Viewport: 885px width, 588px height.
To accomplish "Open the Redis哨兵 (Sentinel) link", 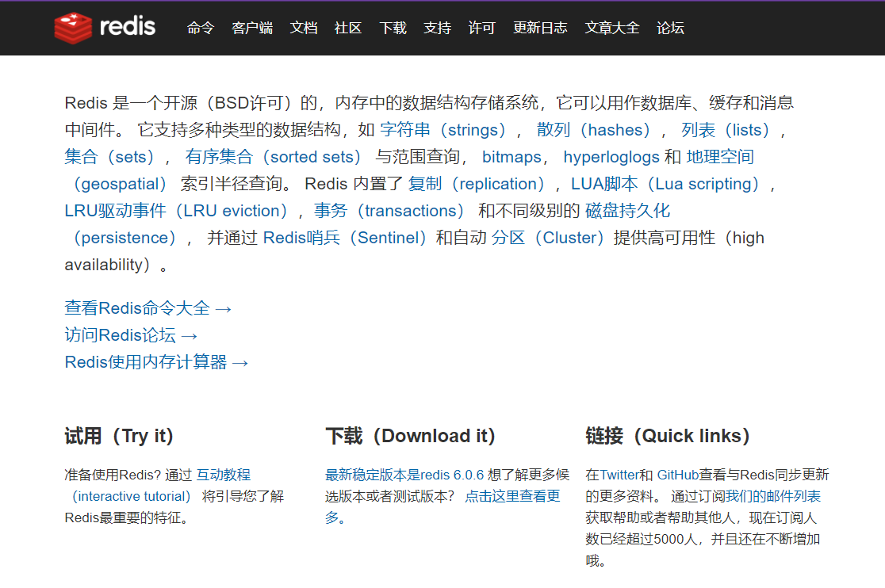I will pos(345,239).
